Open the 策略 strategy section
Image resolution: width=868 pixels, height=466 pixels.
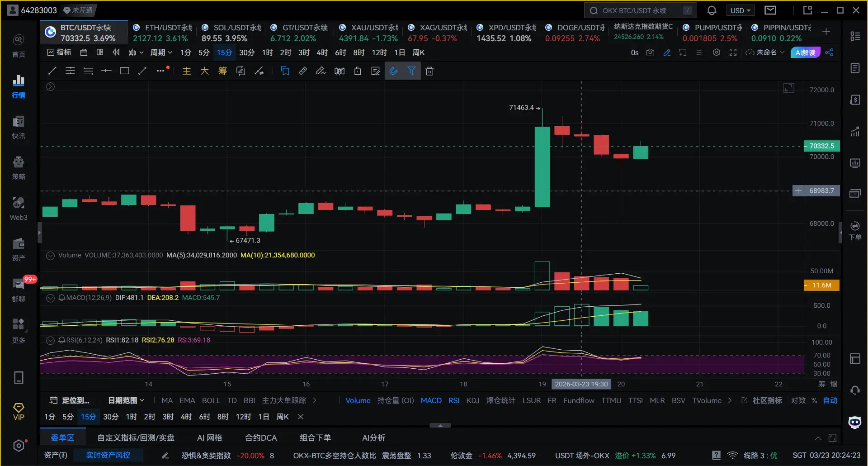point(19,168)
